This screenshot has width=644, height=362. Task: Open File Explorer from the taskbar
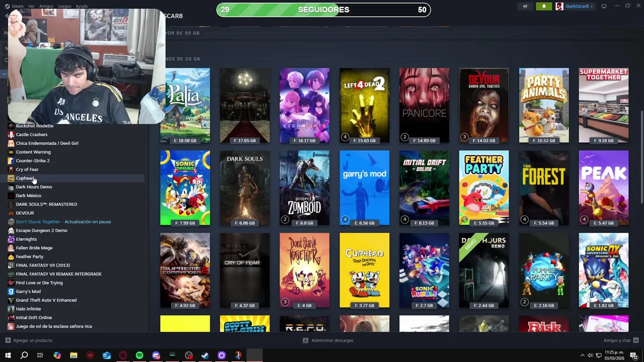(x=73, y=355)
